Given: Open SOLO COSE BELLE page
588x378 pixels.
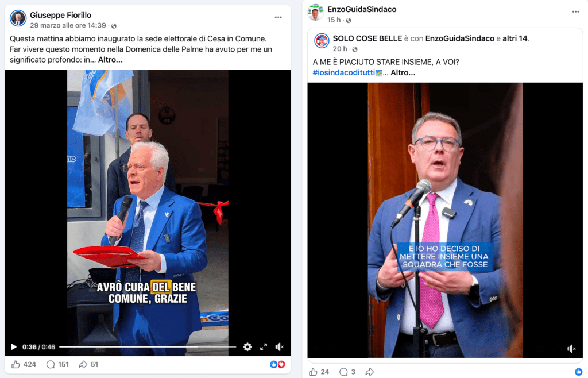Looking at the screenshot, I should point(367,38).
